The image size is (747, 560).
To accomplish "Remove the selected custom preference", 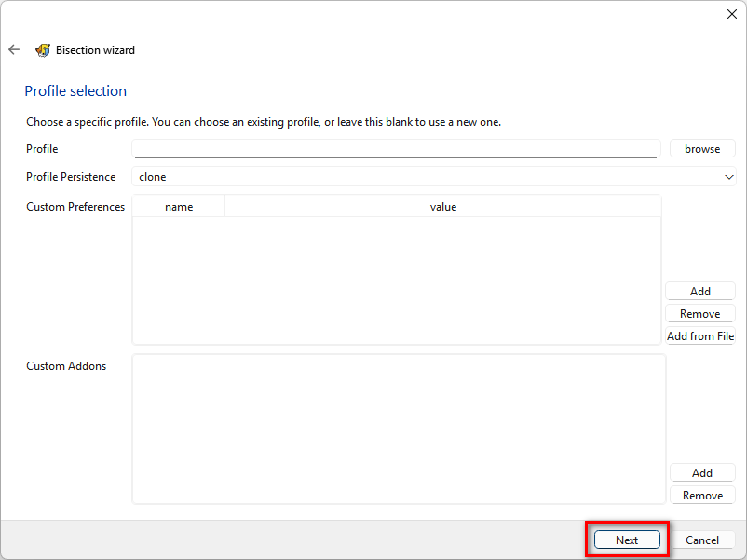I will pyautogui.click(x=700, y=314).
